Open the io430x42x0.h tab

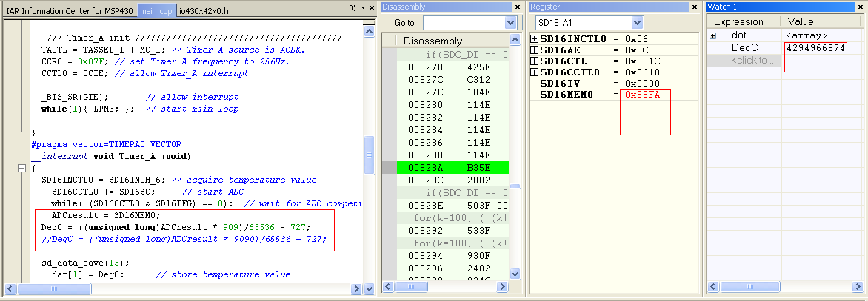click(204, 10)
